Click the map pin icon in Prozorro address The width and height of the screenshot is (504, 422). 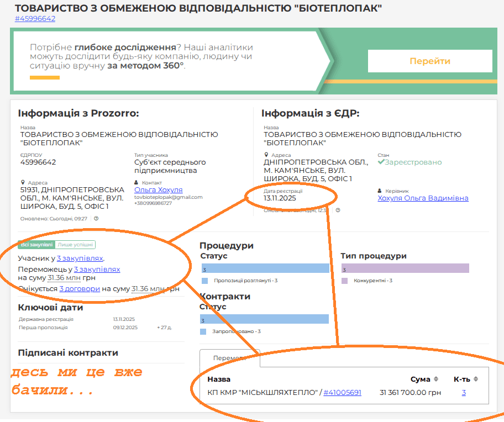tap(23, 182)
